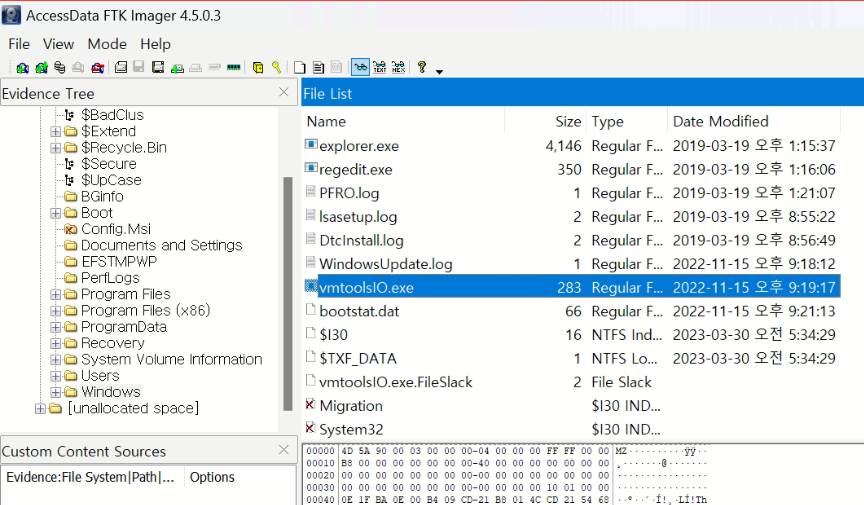Screen dimensions: 864x505
Task: Select the deleted Migration entry
Action: point(350,406)
